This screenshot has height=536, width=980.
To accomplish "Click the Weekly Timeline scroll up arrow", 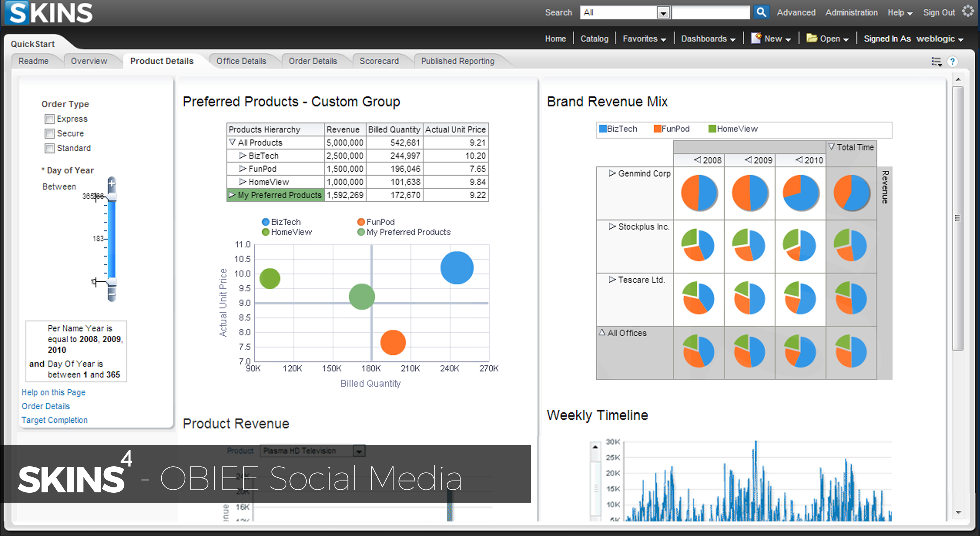I will 595,447.
